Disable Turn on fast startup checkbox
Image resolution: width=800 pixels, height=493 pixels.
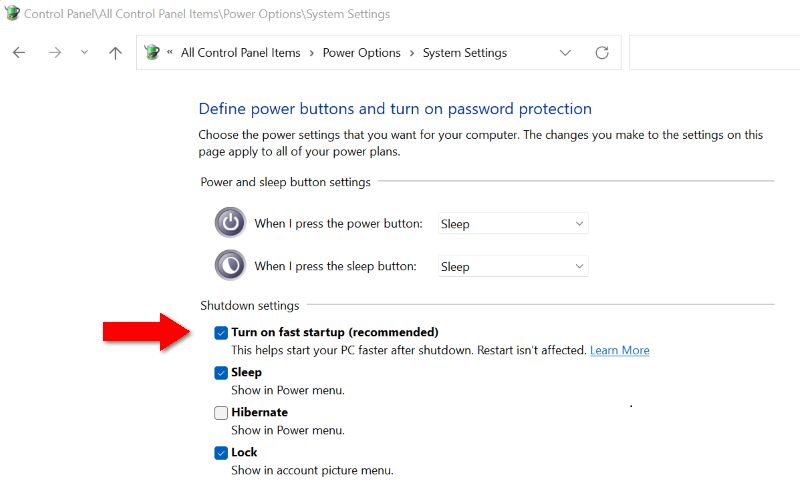click(221, 333)
